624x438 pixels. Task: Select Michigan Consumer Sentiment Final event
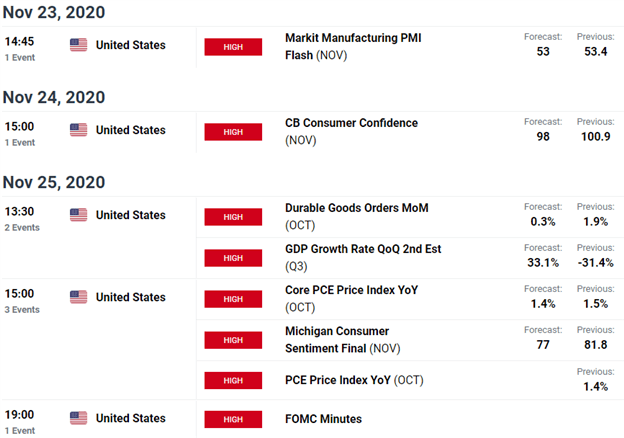click(x=343, y=340)
